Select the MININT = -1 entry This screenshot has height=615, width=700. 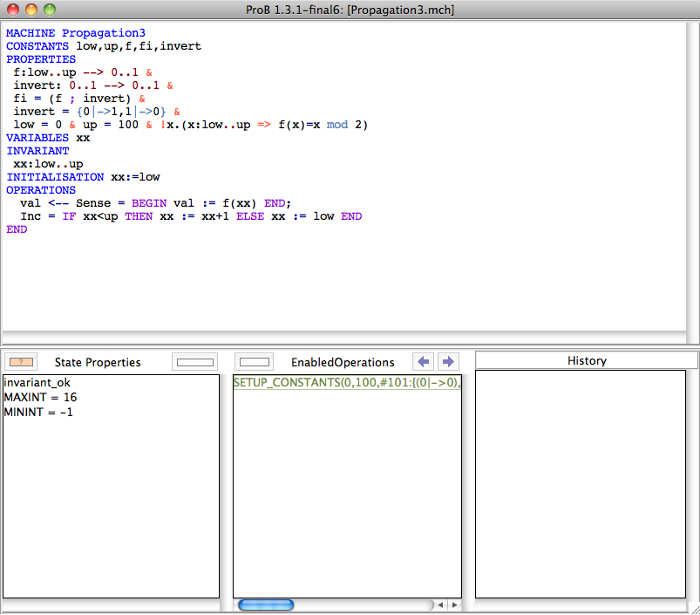click(x=38, y=412)
